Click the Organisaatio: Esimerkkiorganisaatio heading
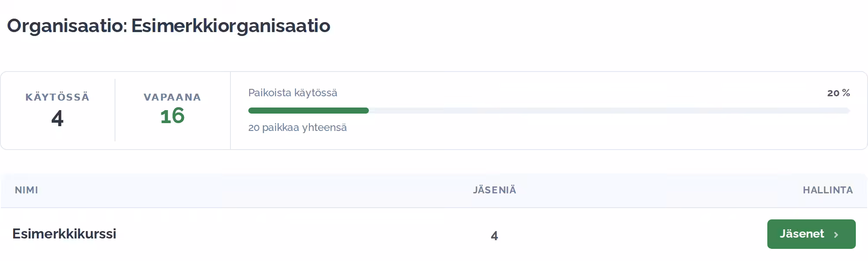 coord(168,26)
